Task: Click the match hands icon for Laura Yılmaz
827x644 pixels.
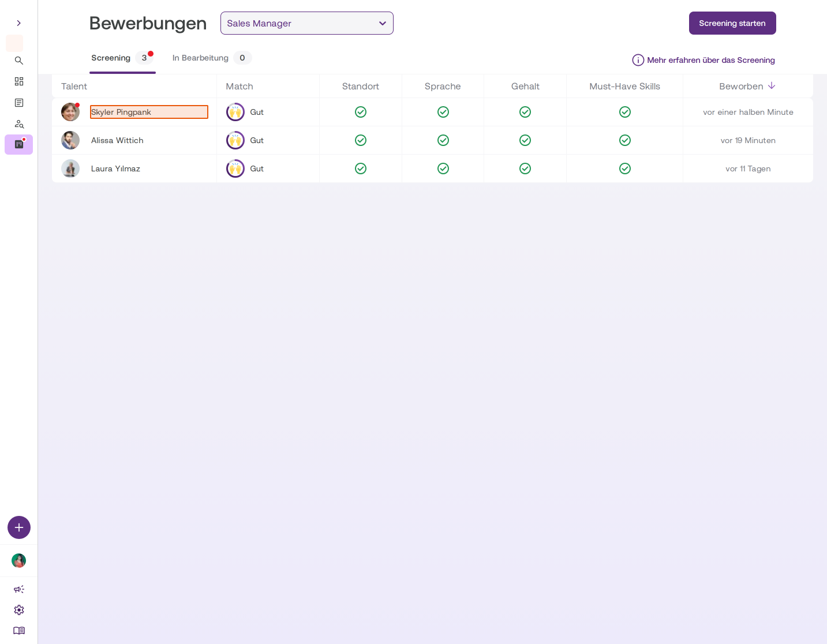Action: coord(235,169)
